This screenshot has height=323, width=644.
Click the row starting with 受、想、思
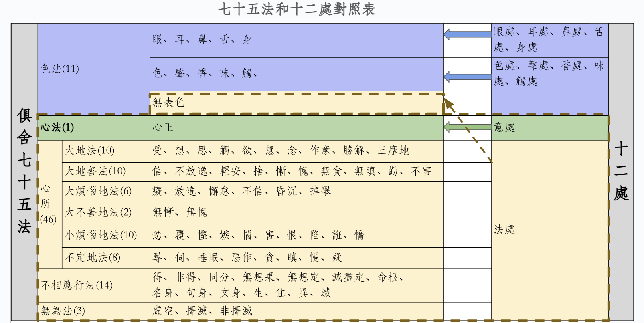296,151
